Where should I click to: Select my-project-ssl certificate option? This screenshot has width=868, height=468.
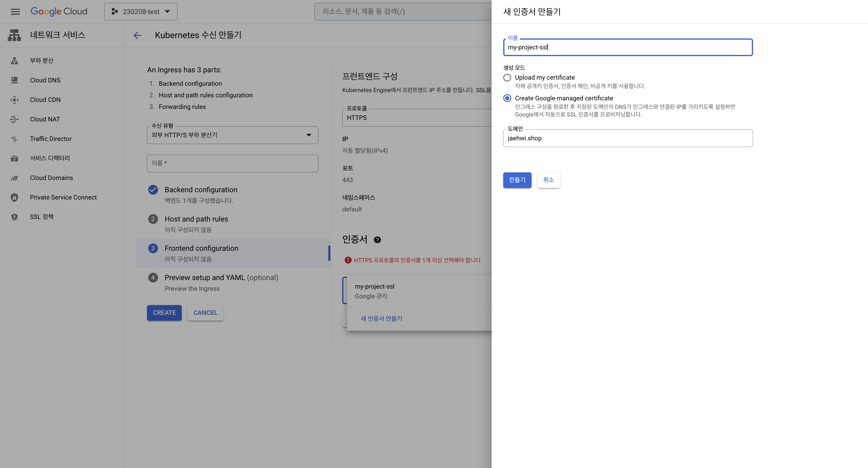(419, 291)
